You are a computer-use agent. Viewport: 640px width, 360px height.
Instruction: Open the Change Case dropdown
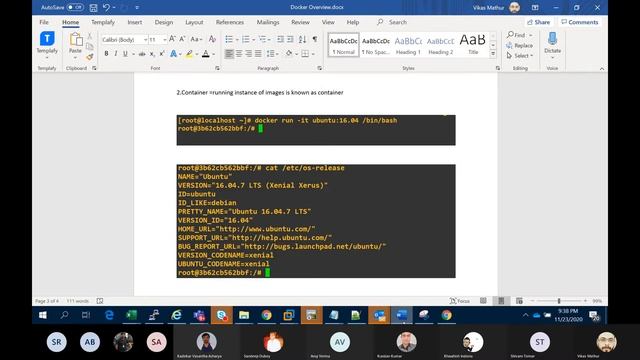(x=196, y=39)
